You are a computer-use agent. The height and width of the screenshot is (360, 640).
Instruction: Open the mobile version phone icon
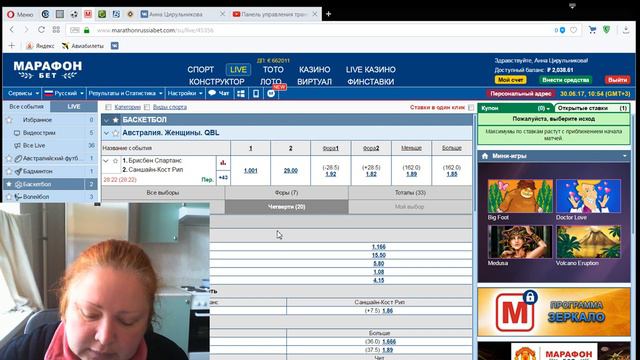tap(256, 93)
